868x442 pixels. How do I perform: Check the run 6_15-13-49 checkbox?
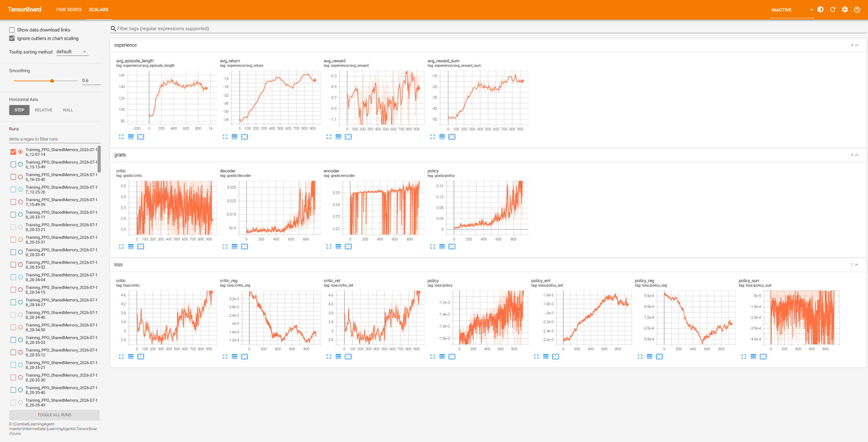point(13,164)
